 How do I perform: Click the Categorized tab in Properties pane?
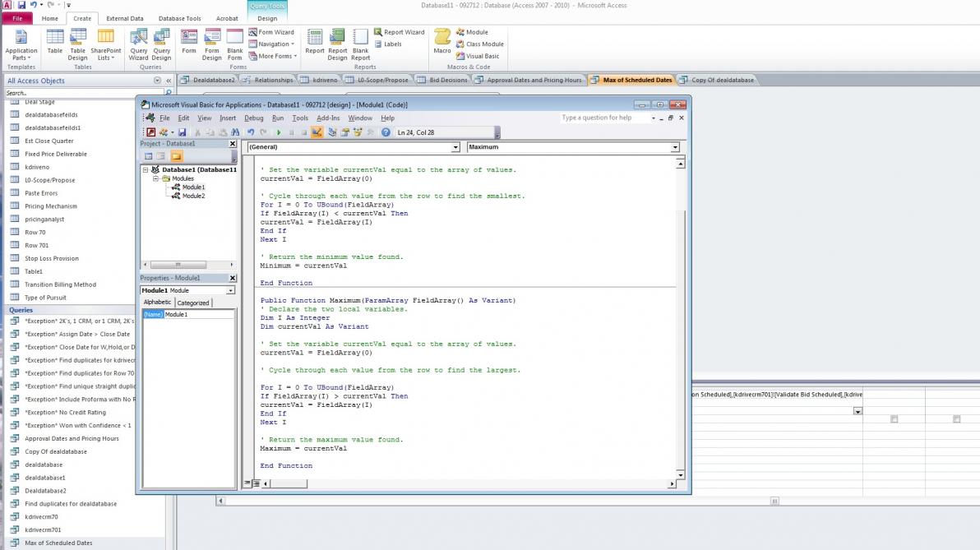pyautogui.click(x=193, y=303)
